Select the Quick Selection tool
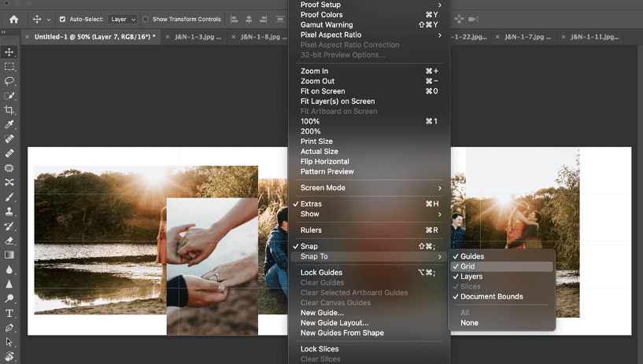Image resolution: width=643 pixels, height=364 pixels. point(9,96)
